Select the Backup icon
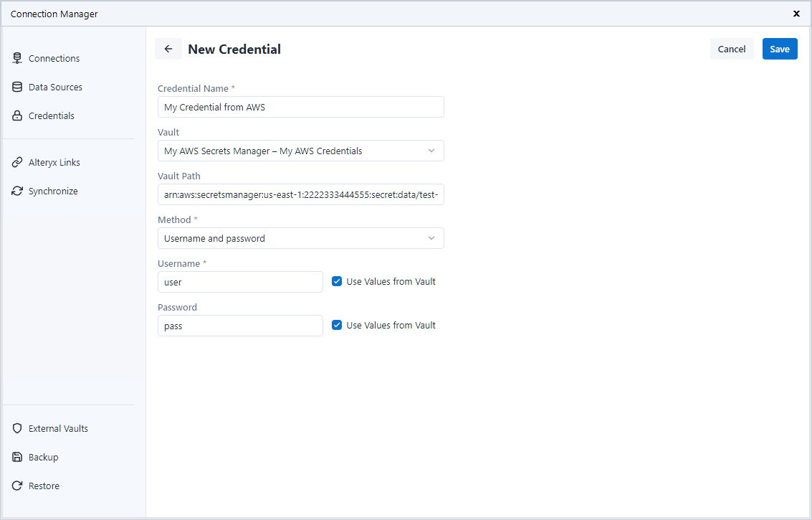The width and height of the screenshot is (812, 520). pyautogui.click(x=17, y=457)
